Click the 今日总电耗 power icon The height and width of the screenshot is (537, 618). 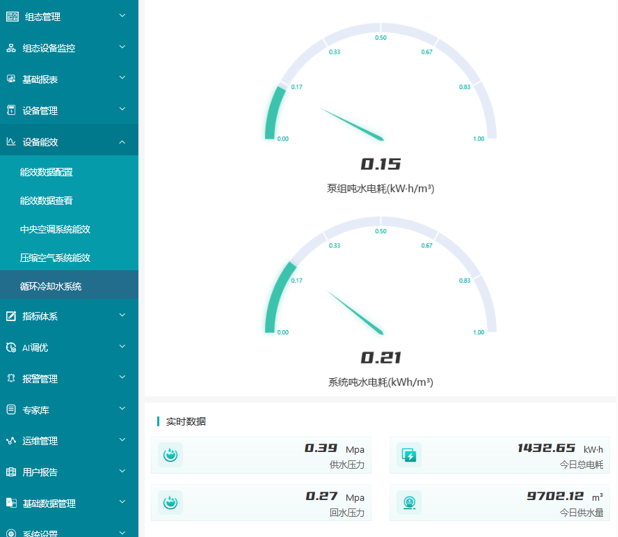click(x=409, y=455)
